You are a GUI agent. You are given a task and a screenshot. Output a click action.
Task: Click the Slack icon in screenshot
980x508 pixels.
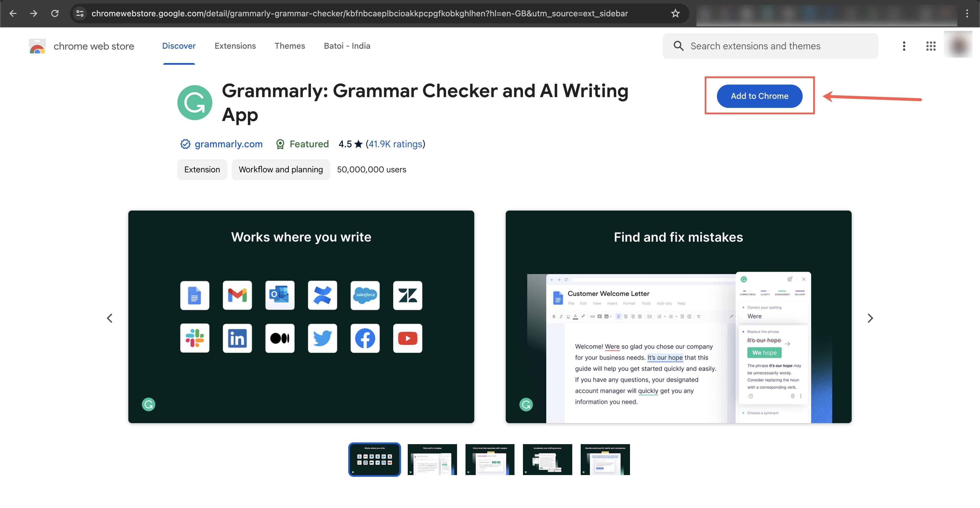195,338
